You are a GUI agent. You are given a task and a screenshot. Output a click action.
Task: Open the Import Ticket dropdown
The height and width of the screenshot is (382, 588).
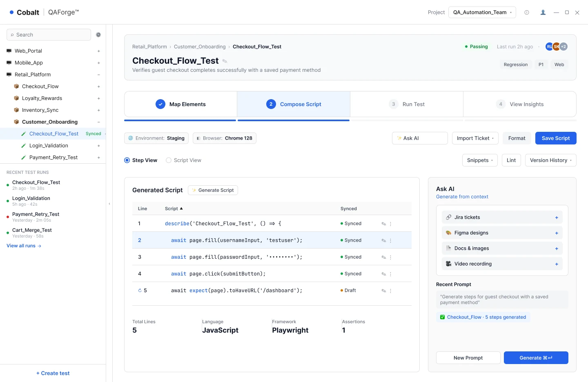(x=475, y=138)
